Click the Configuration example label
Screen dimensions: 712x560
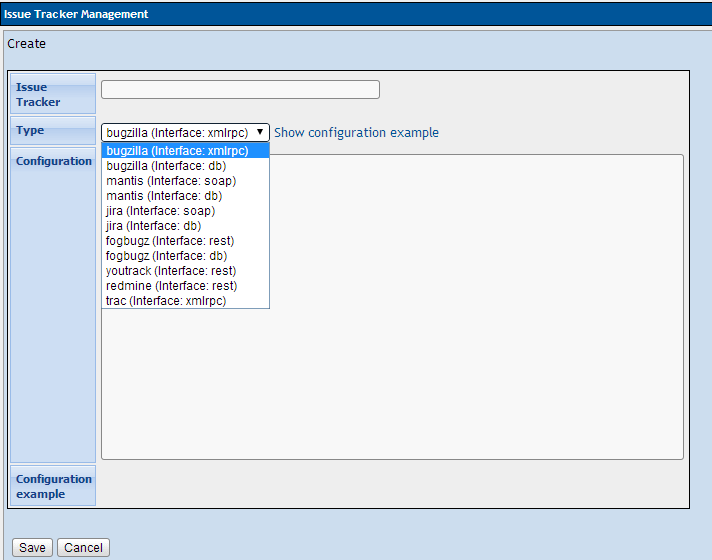coord(54,486)
